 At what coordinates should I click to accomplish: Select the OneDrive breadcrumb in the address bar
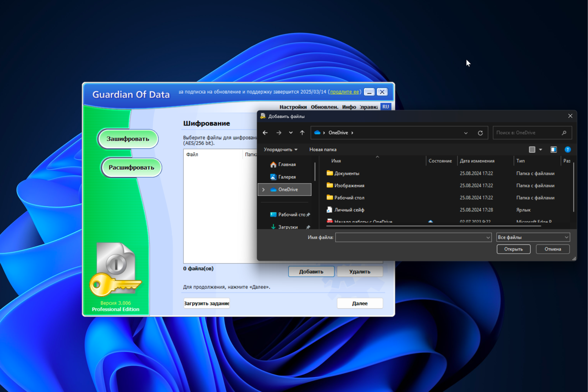point(338,133)
